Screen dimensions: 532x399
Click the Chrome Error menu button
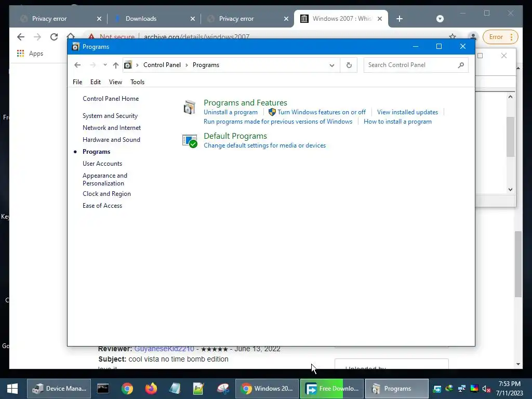point(499,37)
